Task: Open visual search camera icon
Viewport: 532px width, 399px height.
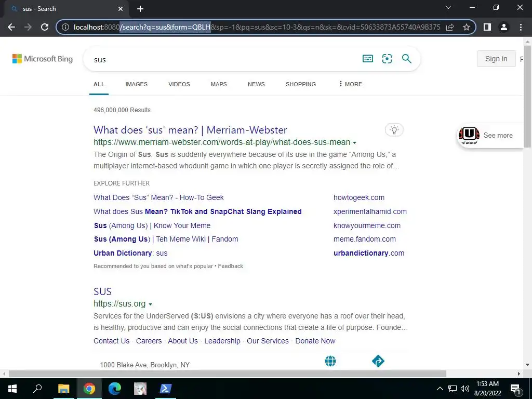Action: (387, 59)
